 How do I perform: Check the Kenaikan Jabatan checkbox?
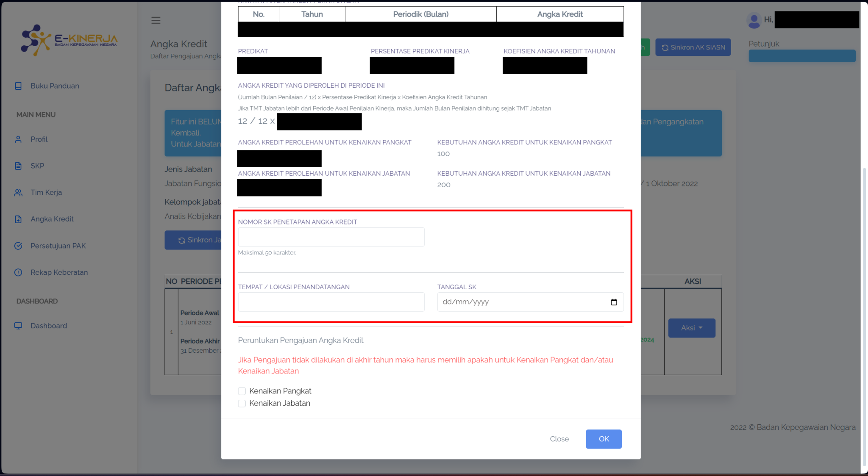click(x=242, y=404)
